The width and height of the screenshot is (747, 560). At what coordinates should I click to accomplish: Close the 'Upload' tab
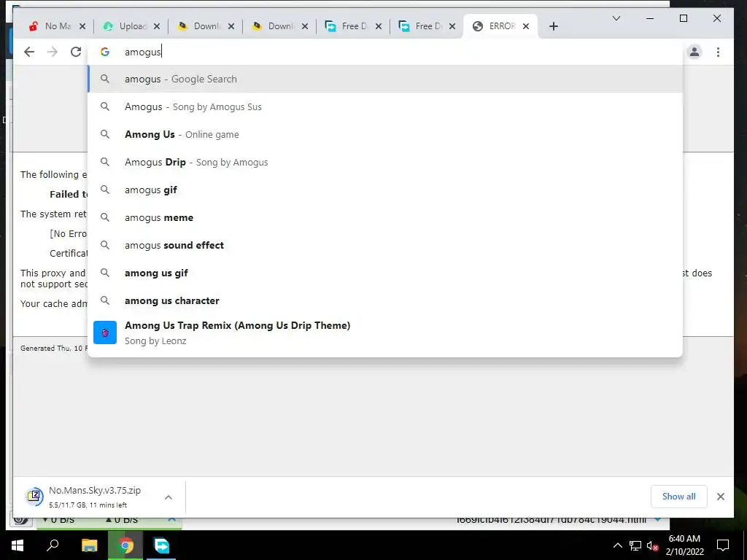pyautogui.click(x=157, y=26)
